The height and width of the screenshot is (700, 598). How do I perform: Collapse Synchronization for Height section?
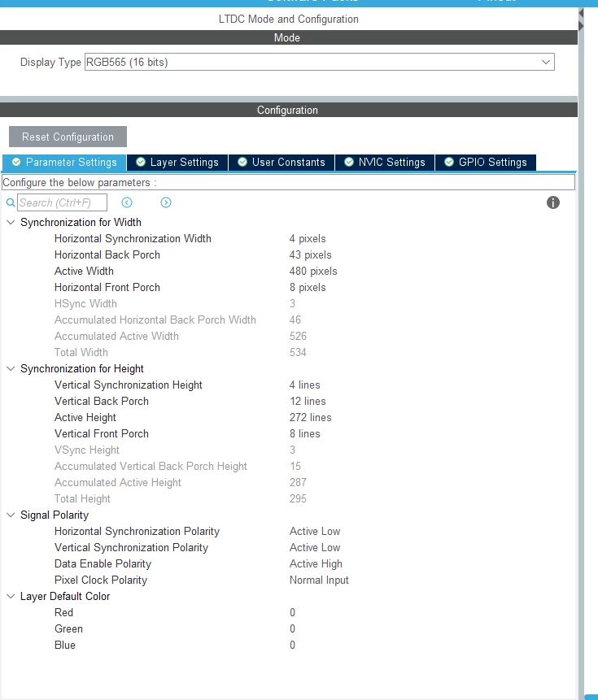pyautogui.click(x=11, y=368)
